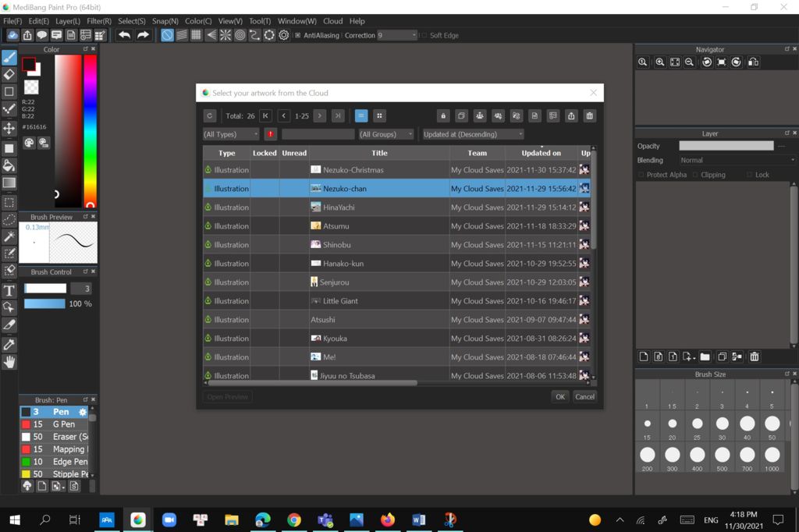The height and width of the screenshot is (532, 799).
Task: Open File Explorer from the taskbar
Action: pyautogui.click(x=231, y=520)
